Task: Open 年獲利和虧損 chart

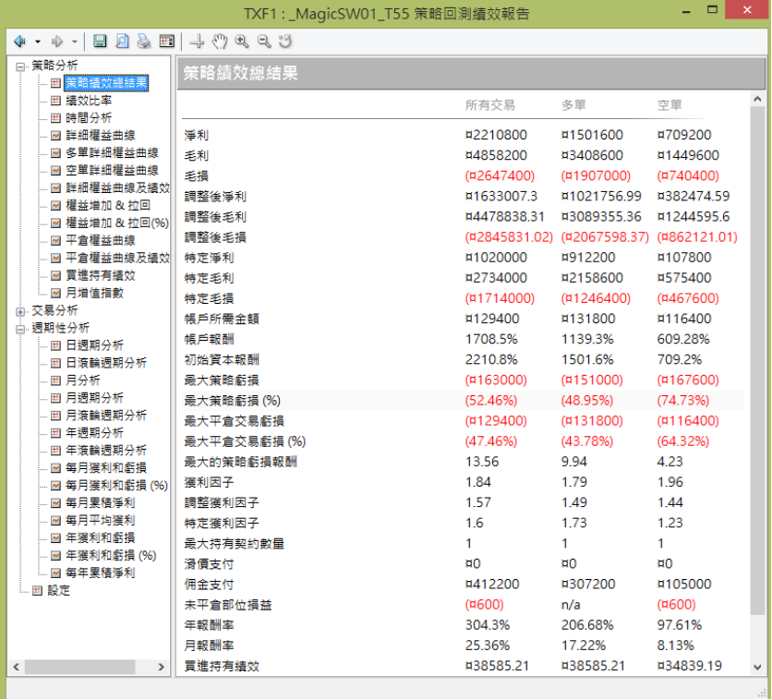Action: click(x=101, y=537)
